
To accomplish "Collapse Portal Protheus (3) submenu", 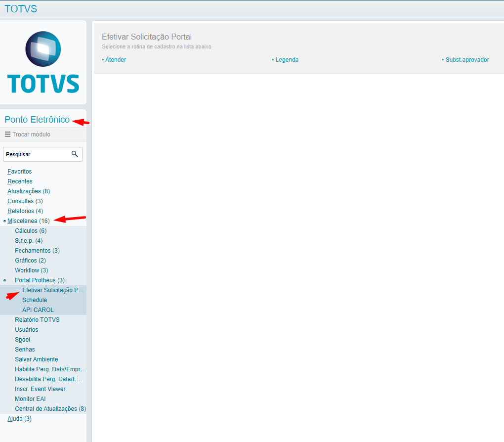I will [40, 280].
